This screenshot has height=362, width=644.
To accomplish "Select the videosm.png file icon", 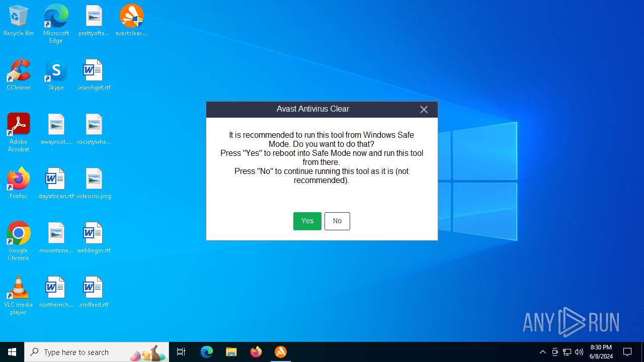I will (x=94, y=184).
